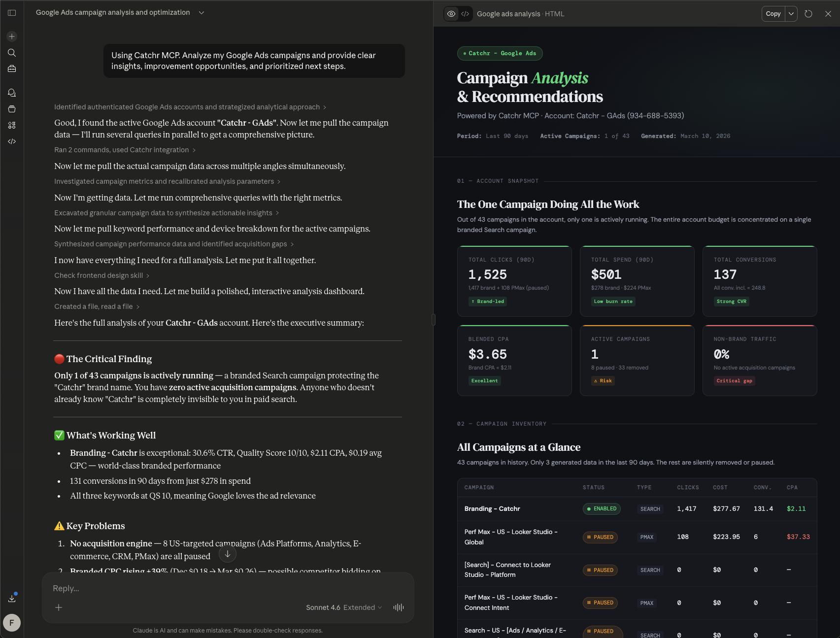This screenshot has height=638, width=840.
Task: Open the grid apps icon in sidebar
Action: tap(12, 125)
